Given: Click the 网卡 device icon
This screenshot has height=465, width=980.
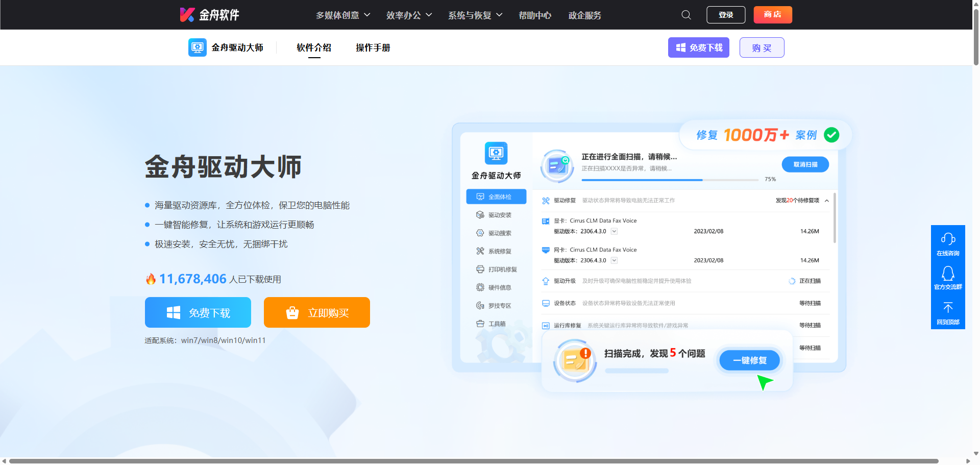Looking at the screenshot, I should [545, 250].
